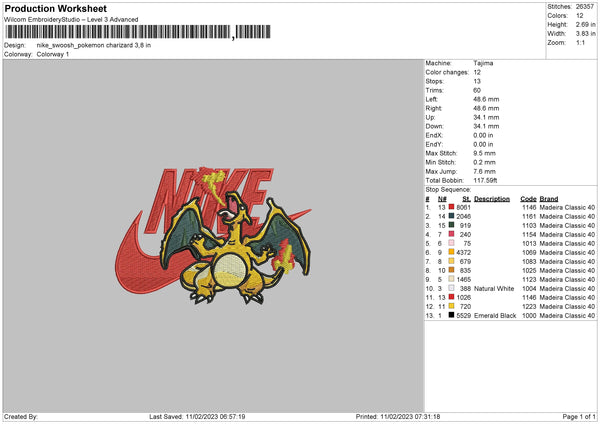This screenshot has height=424, width=600.
Task: Click the 'Colorway 1' value
Action: pos(53,54)
